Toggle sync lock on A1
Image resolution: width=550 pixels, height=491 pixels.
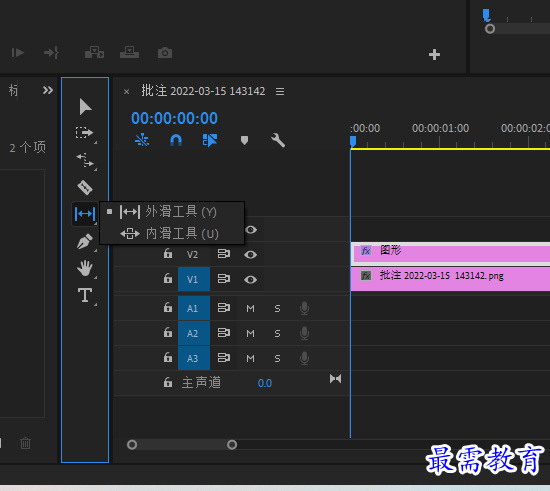pos(224,308)
